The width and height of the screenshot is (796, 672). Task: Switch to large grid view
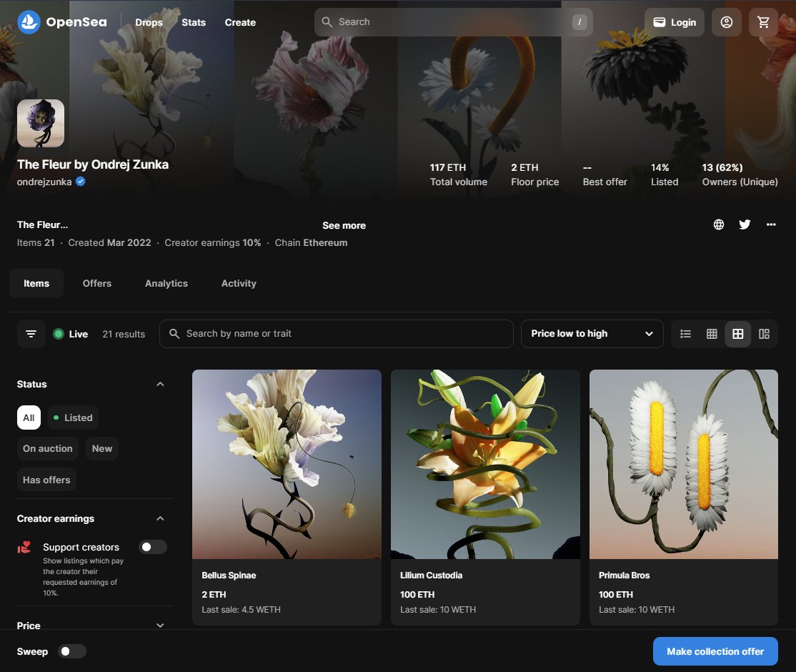click(737, 334)
